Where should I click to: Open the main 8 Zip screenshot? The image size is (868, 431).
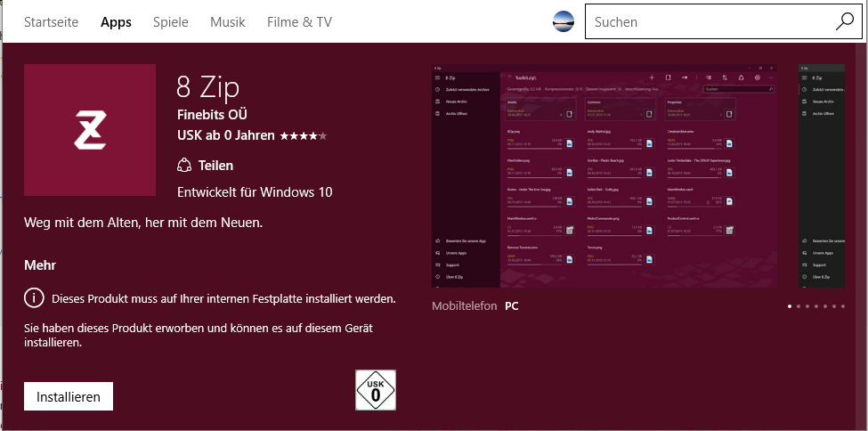[x=604, y=176]
